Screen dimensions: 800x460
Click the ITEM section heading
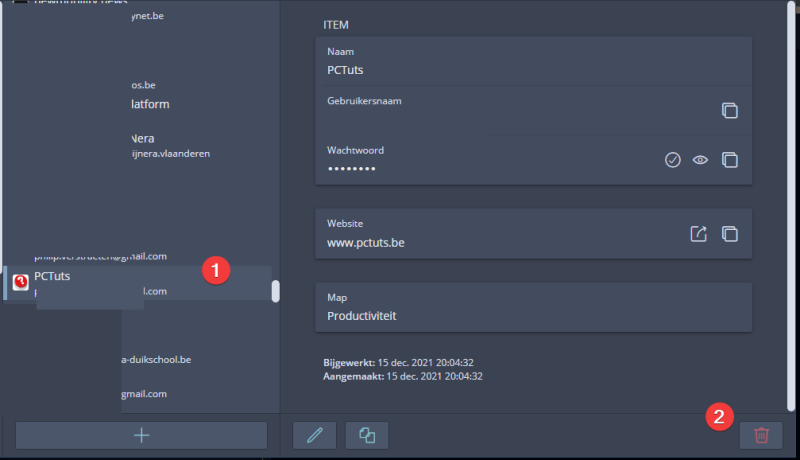336,25
